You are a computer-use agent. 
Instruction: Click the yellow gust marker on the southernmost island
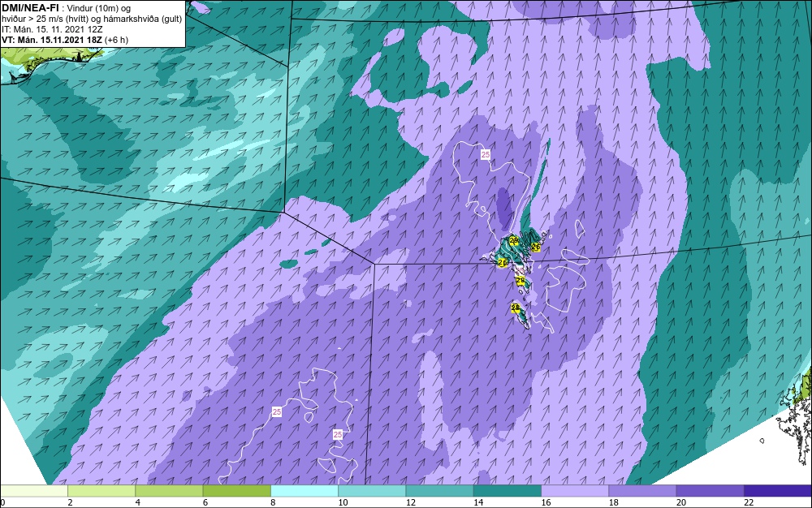click(516, 308)
